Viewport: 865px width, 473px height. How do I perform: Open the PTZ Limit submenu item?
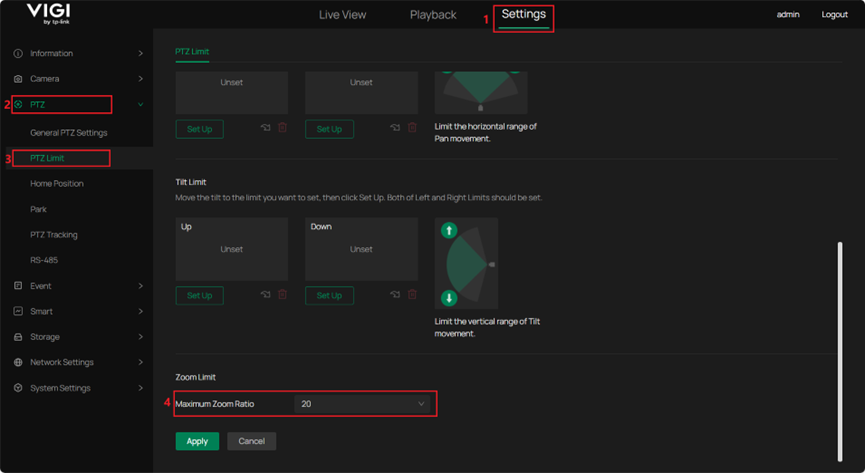(x=47, y=158)
